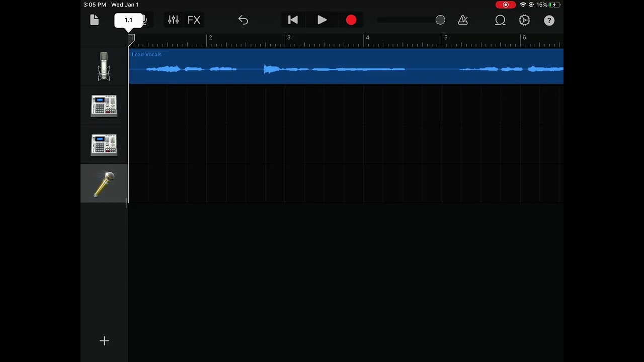Click bar 3 on the ruler
The width and height of the screenshot is (644, 362).
pos(289,38)
